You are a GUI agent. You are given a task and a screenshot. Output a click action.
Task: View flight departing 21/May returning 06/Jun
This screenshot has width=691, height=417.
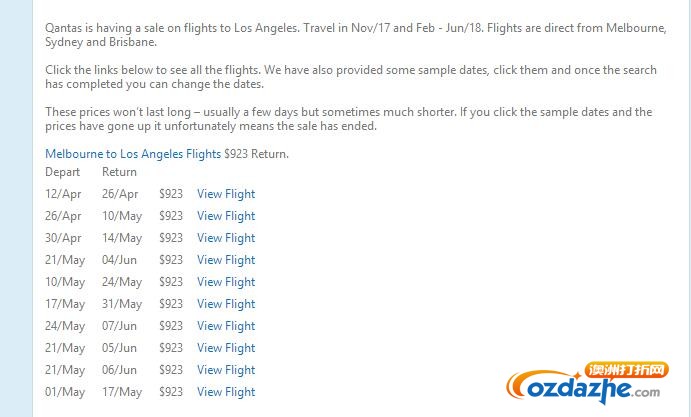(226, 370)
